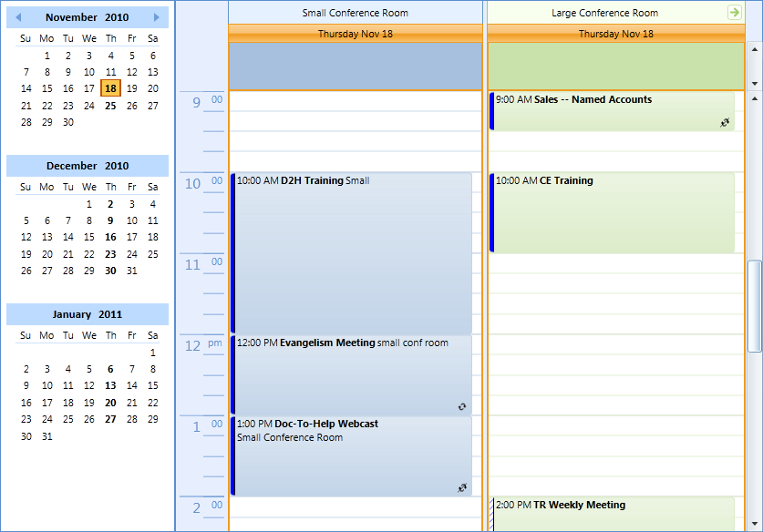This screenshot has height=532, width=763.
Task: Click exception icon on Doc-To-Help Webcast
Action: coord(462,487)
